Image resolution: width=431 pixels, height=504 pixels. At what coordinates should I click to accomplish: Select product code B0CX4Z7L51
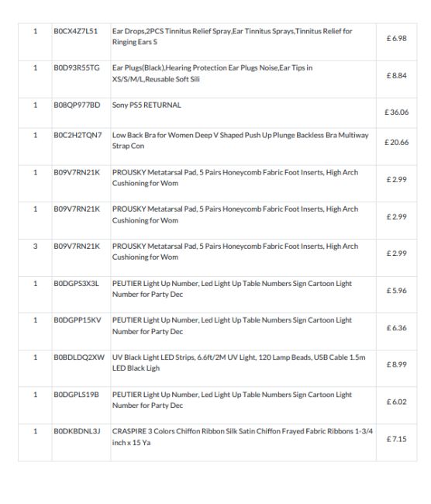pyautogui.click(x=75, y=31)
